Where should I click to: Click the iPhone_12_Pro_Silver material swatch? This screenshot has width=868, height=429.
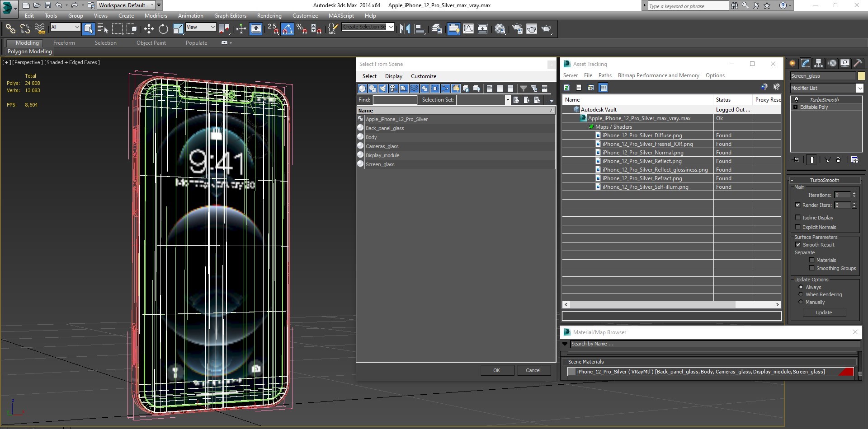[572, 372]
